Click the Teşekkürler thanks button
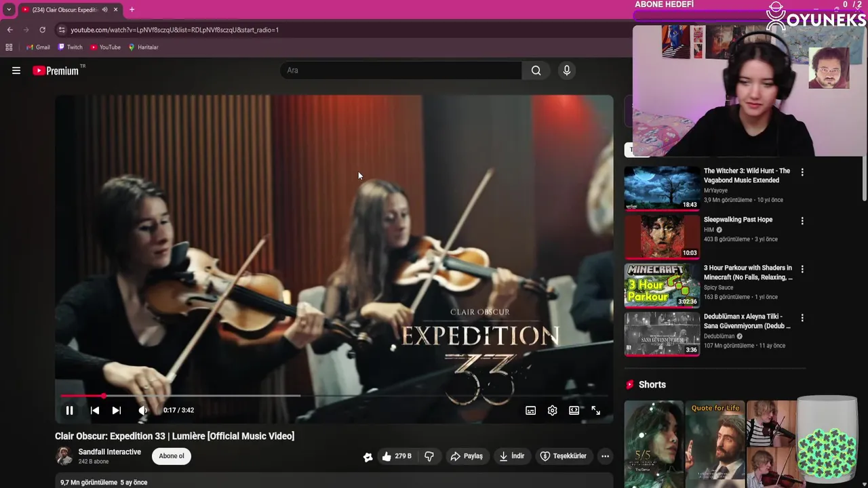Viewport: 868px width, 488px height. [563, 456]
